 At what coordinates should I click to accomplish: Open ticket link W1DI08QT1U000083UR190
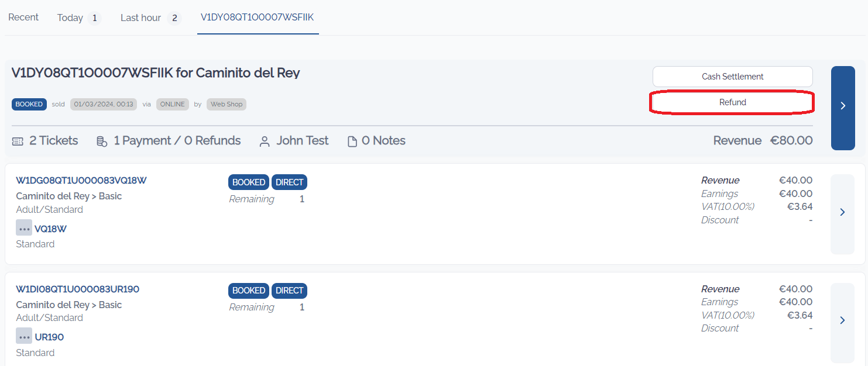77,289
